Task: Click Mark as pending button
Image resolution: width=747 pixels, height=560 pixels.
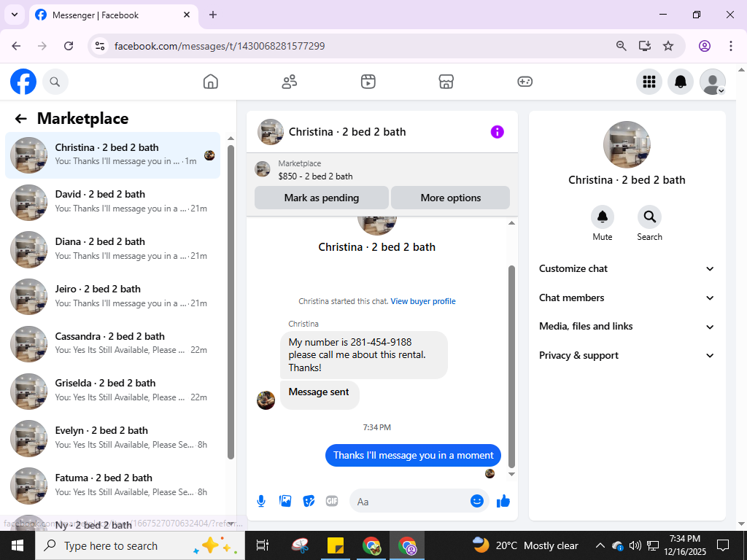Action: 322,198
